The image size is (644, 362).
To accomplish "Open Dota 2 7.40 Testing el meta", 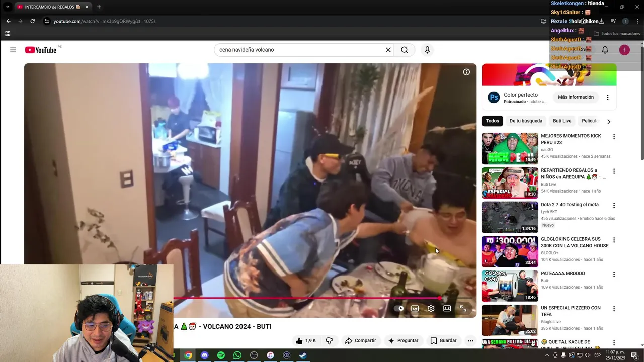I will click(x=570, y=205).
